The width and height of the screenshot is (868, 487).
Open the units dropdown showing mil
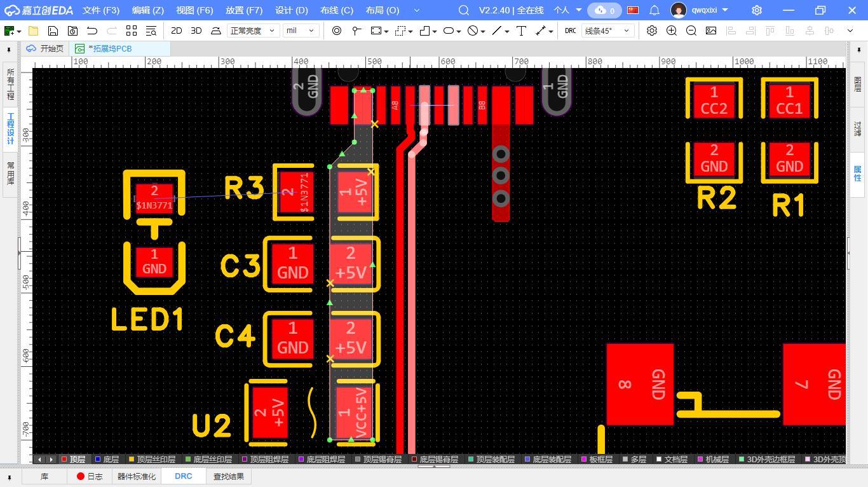[301, 31]
